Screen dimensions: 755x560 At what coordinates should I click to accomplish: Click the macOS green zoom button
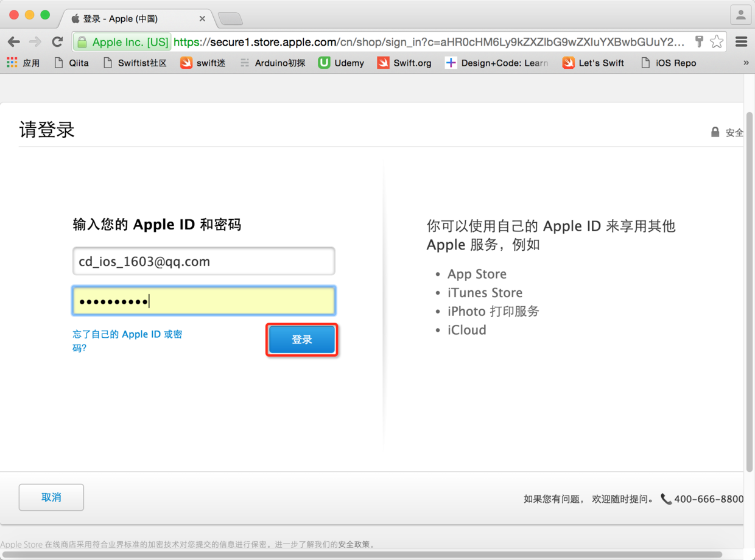tap(45, 15)
